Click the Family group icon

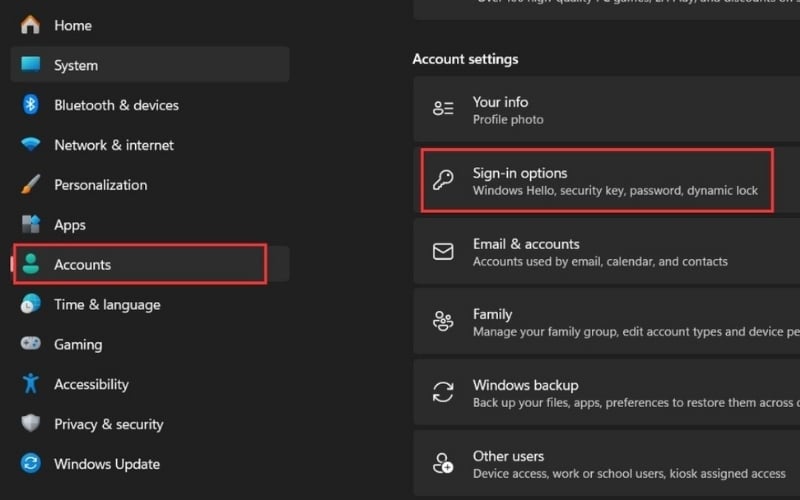click(443, 321)
